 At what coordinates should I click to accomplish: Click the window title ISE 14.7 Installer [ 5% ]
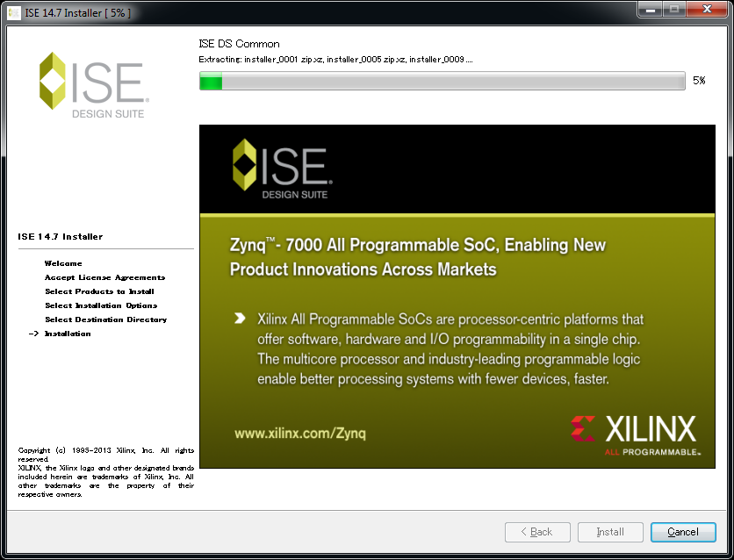78,12
